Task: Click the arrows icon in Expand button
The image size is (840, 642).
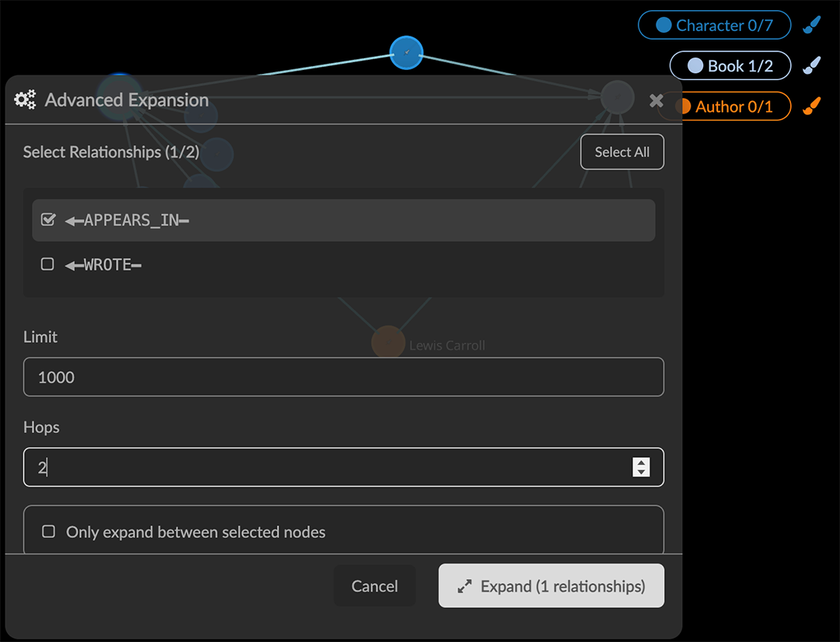Action: (x=464, y=587)
